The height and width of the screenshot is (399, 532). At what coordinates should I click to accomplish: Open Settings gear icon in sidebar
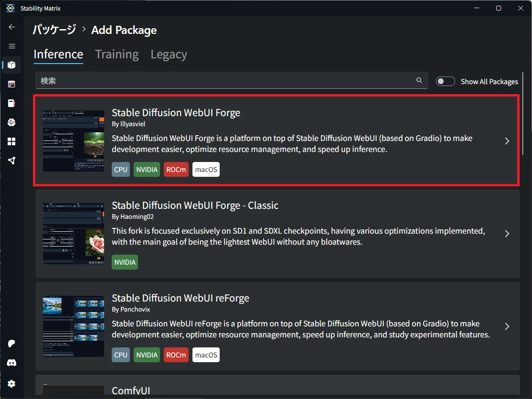tap(11, 384)
